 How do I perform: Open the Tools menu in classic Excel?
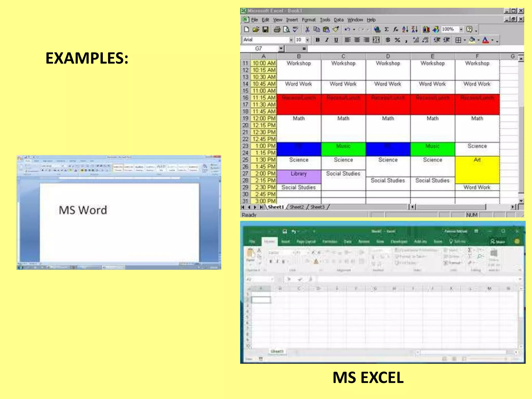[325, 20]
